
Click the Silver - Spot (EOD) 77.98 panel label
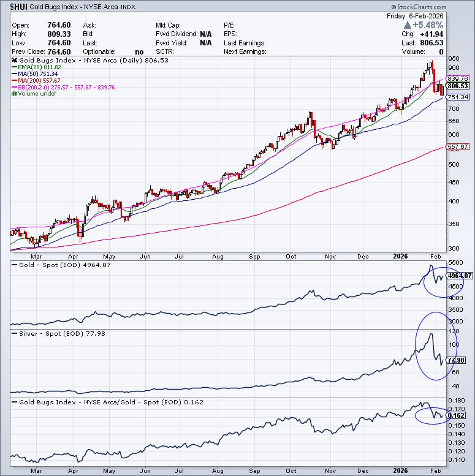[62, 334]
